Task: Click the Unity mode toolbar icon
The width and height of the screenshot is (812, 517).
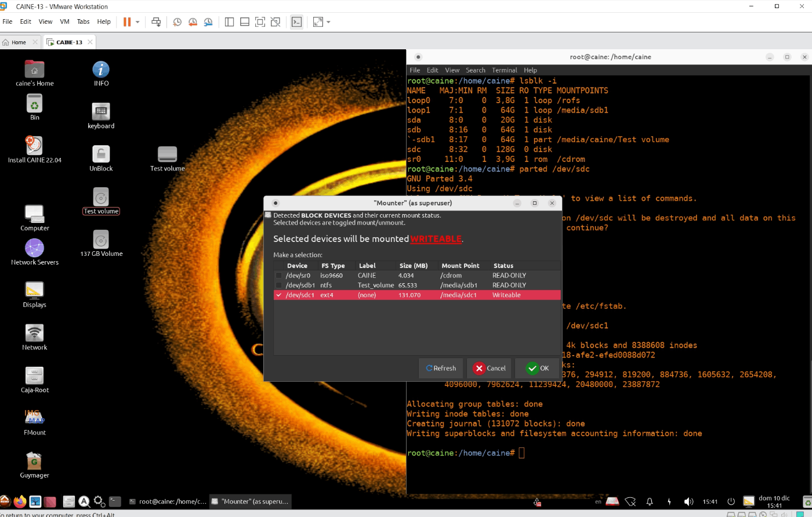Action: click(x=275, y=22)
